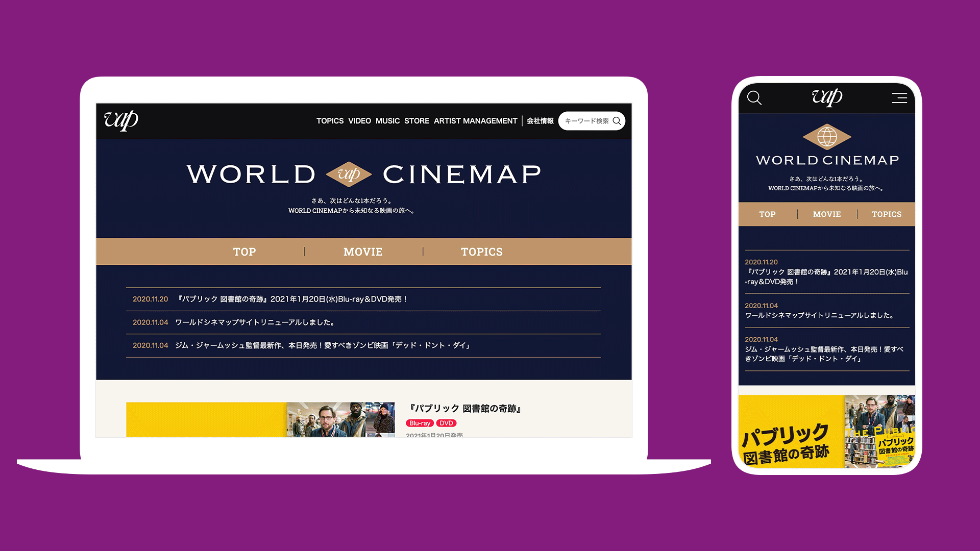The image size is (980, 551).
Task: Select the MOVIE tab on desktop gold bar
Action: [x=363, y=252]
